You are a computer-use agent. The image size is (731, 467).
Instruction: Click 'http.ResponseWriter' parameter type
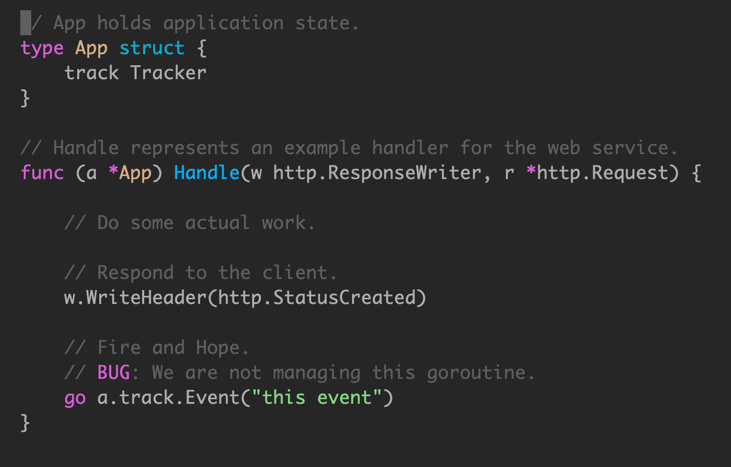point(378,173)
